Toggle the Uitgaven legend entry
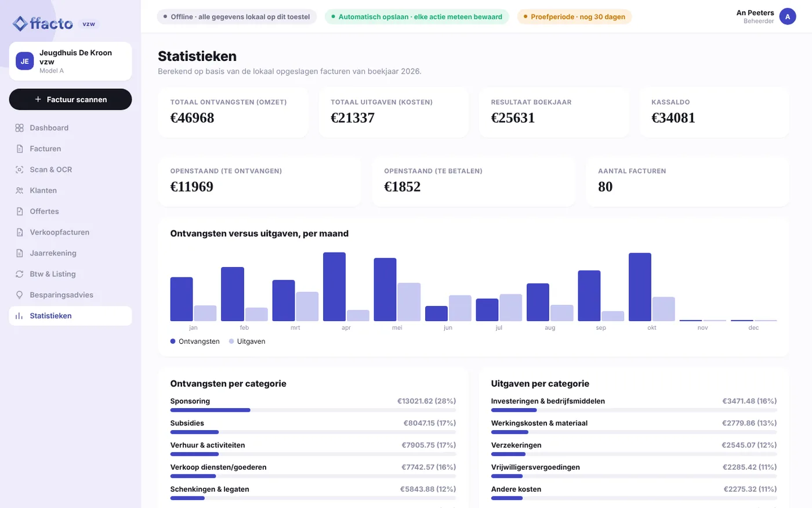This screenshot has height=508, width=812. 247,341
